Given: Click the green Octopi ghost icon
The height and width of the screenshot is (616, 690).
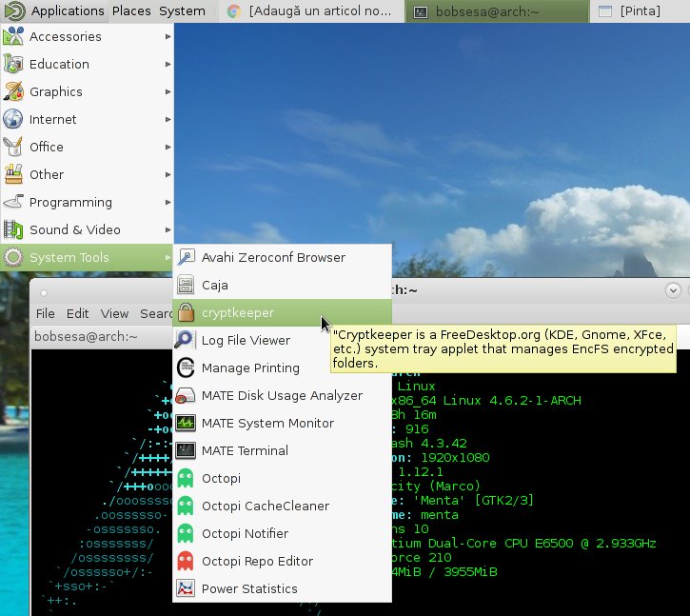Looking at the screenshot, I should click(186, 478).
